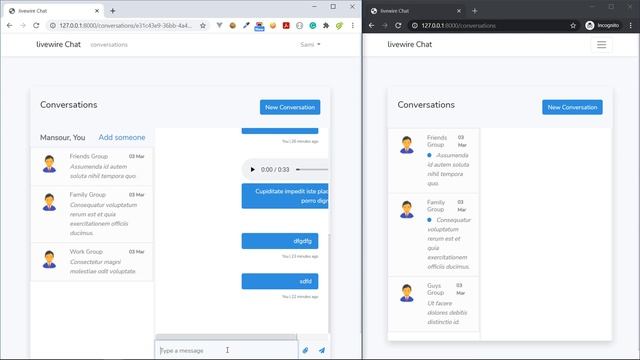The width and height of the screenshot is (640, 360).
Task: Send message with paper plane icon
Action: point(322,350)
